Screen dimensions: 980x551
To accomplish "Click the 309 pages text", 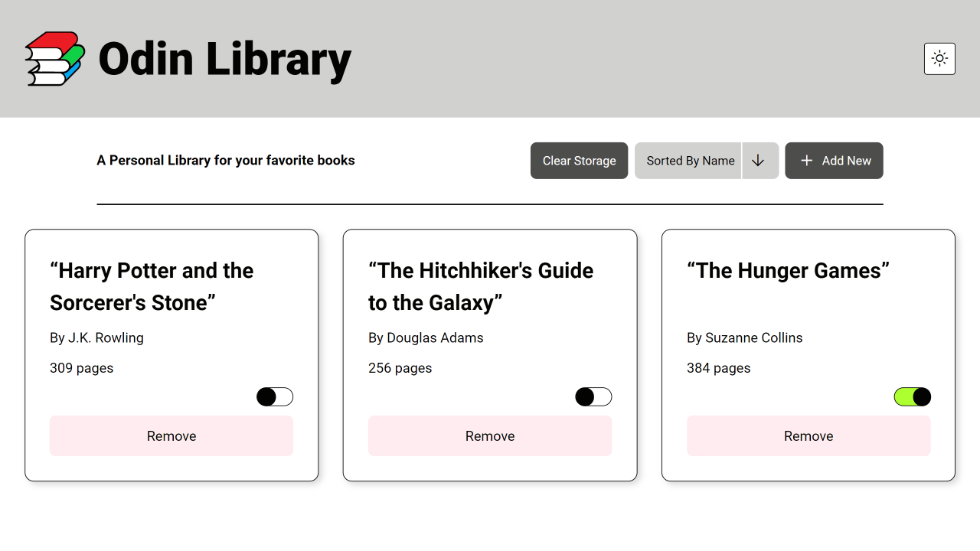I will point(81,368).
